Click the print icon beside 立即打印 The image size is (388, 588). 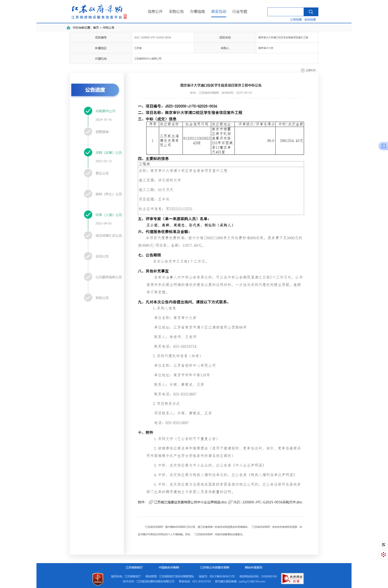click(x=302, y=70)
